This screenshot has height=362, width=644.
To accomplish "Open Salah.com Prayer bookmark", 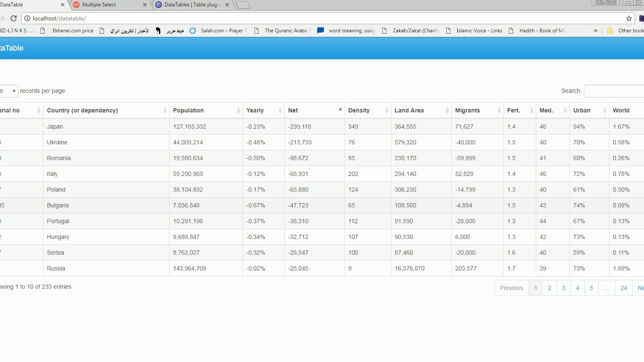I will click(218, 31).
